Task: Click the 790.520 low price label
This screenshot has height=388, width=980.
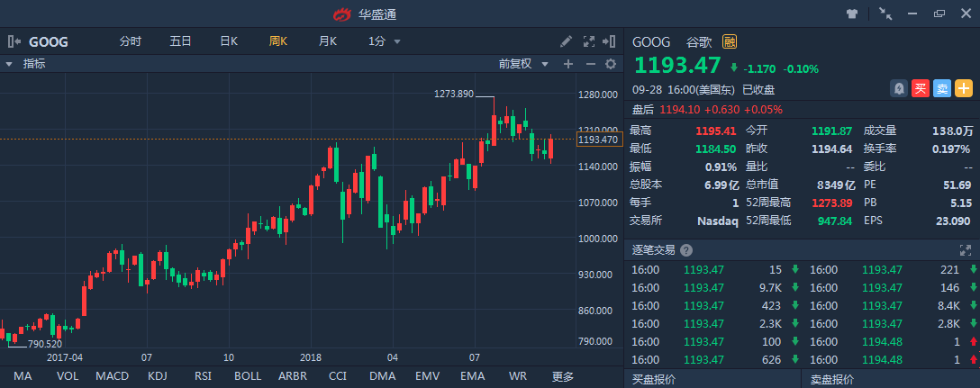Action: click(x=45, y=344)
